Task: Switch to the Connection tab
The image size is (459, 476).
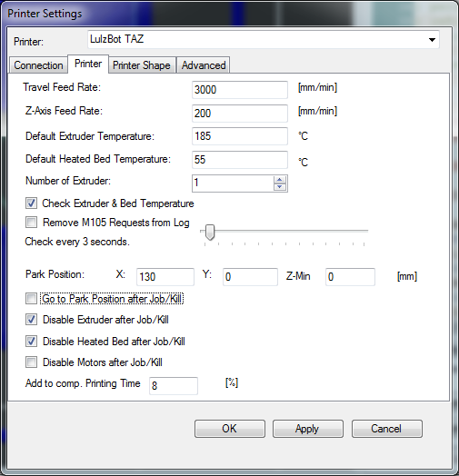Action: tap(38, 65)
